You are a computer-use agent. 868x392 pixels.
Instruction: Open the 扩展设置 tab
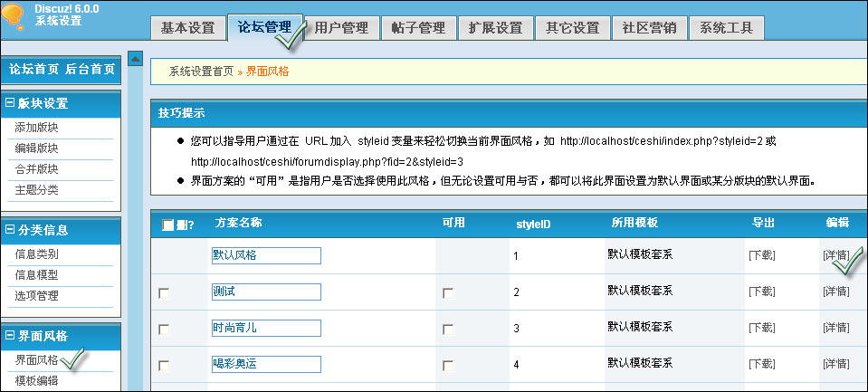(495, 28)
